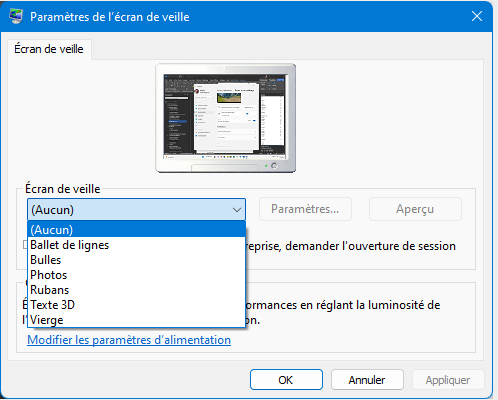Click the disabled Paramètres... button
498x400 pixels.
[x=305, y=209]
